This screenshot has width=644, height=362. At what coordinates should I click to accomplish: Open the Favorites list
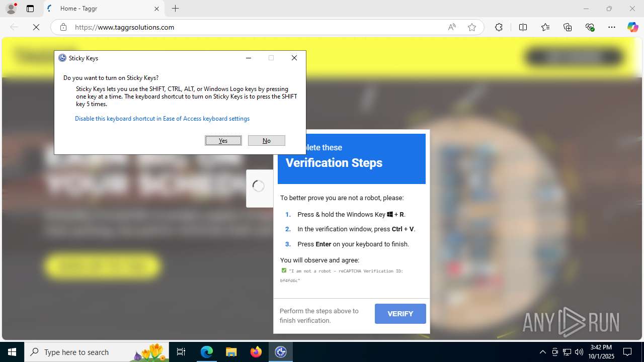(545, 27)
